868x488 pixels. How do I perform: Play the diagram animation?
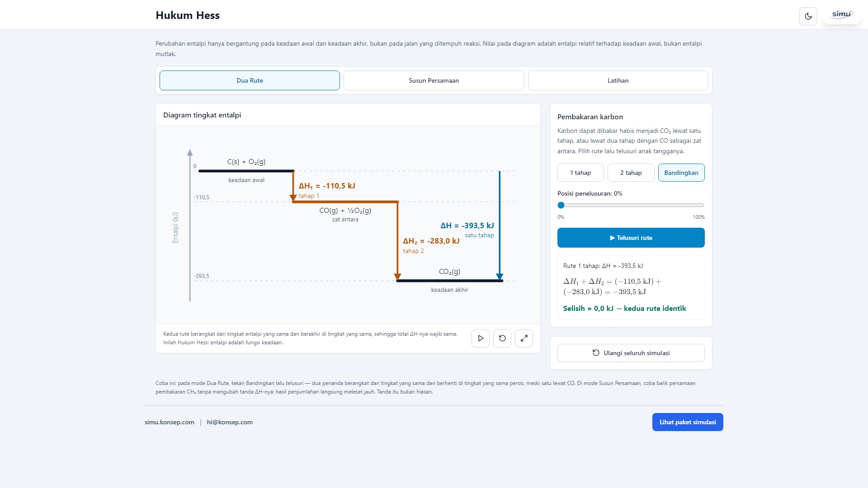tap(481, 338)
